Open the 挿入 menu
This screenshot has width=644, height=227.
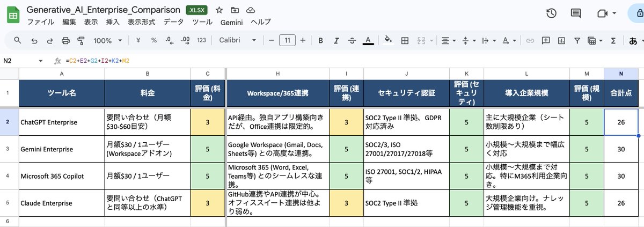113,22
